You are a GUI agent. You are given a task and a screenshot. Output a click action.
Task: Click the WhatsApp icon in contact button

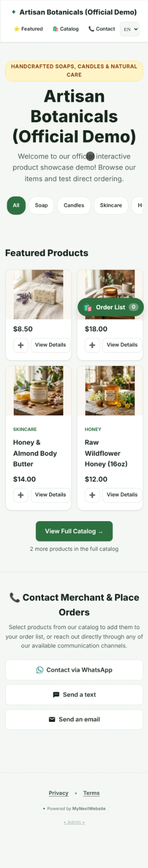tap(40, 670)
